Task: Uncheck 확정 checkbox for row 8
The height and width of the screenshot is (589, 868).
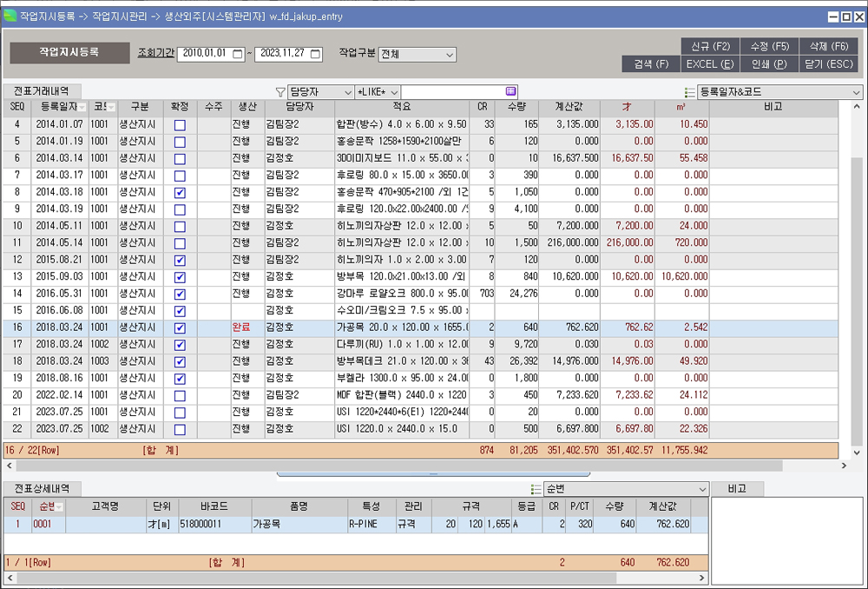Action: (180, 193)
